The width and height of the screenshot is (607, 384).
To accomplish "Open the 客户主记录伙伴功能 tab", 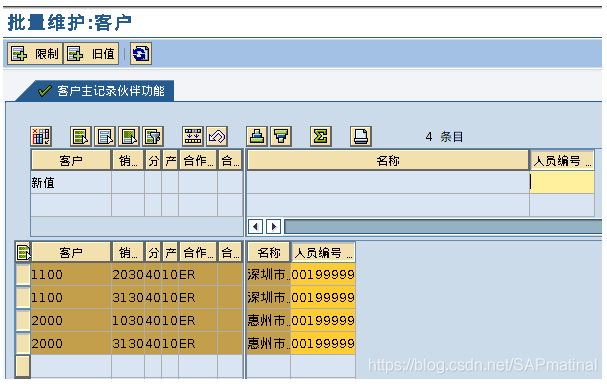I will [x=102, y=91].
